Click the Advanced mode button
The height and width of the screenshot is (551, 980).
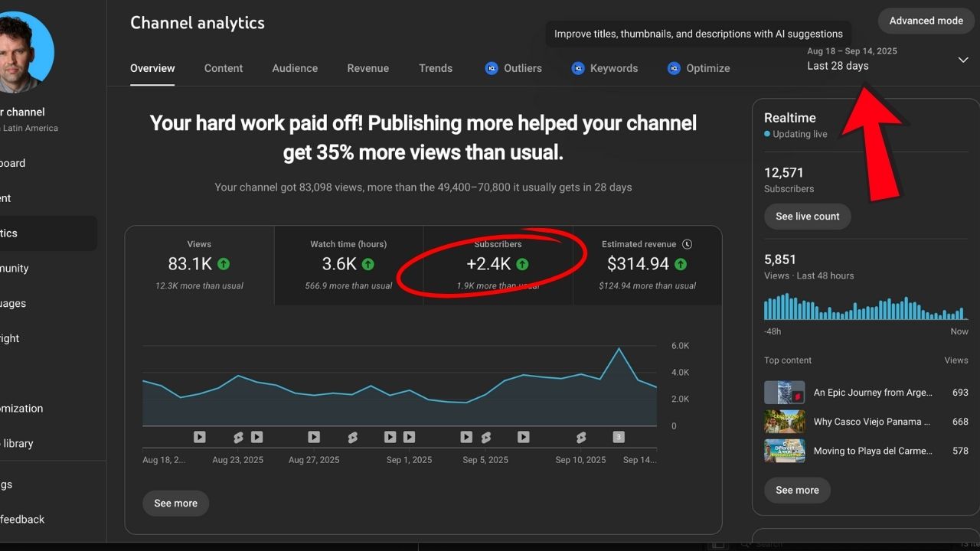click(926, 21)
